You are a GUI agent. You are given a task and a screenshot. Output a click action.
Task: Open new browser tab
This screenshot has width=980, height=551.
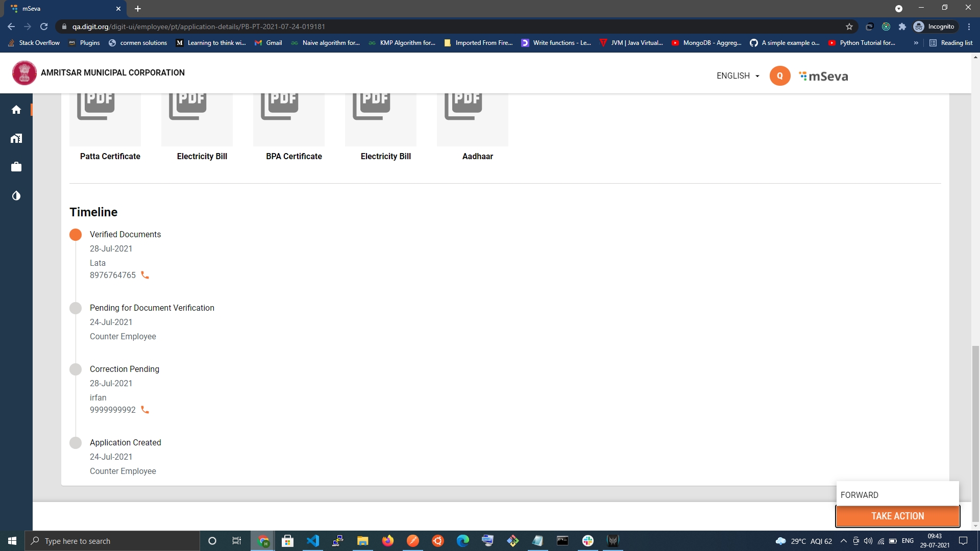(138, 9)
